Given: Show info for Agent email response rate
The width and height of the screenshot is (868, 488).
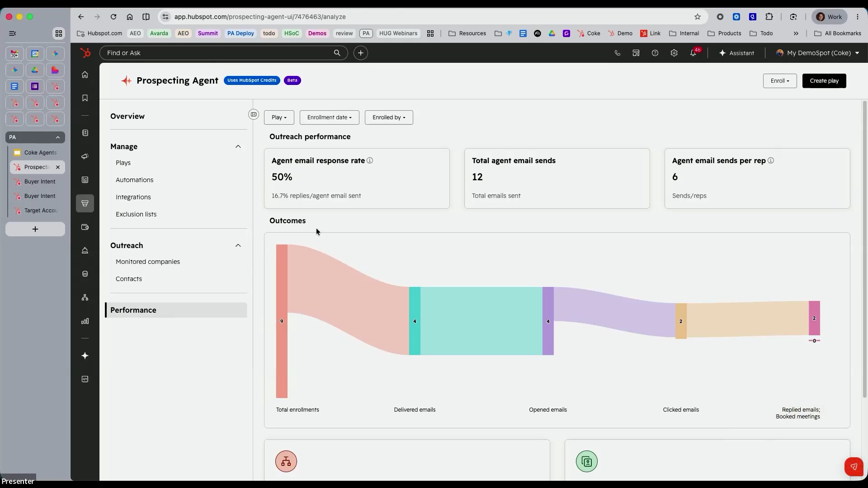Looking at the screenshot, I should tap(370, 160).
